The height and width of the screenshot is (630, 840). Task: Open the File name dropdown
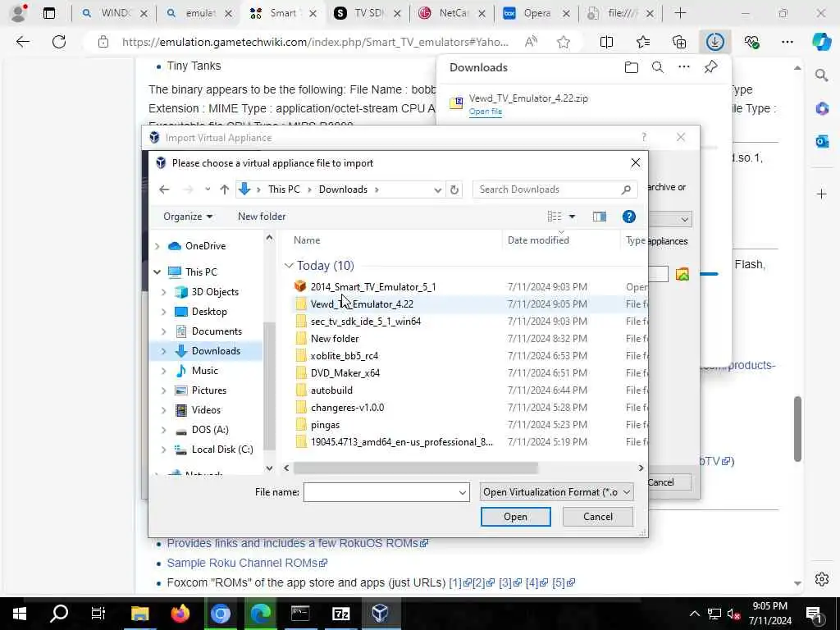click(x=463, y=492)
